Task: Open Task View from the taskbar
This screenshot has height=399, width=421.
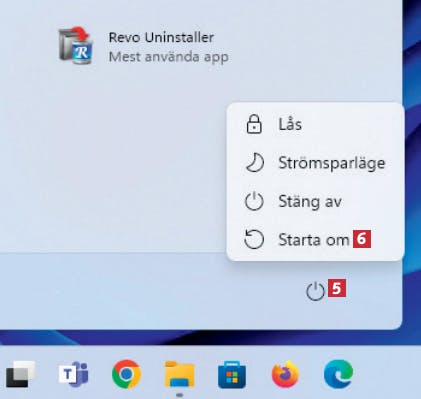Action: coord(21,374)
